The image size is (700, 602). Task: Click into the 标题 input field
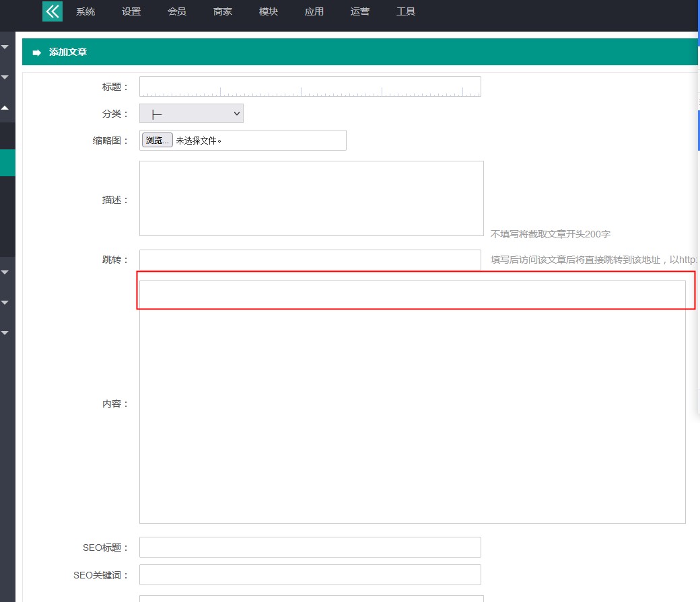[310, 87]
